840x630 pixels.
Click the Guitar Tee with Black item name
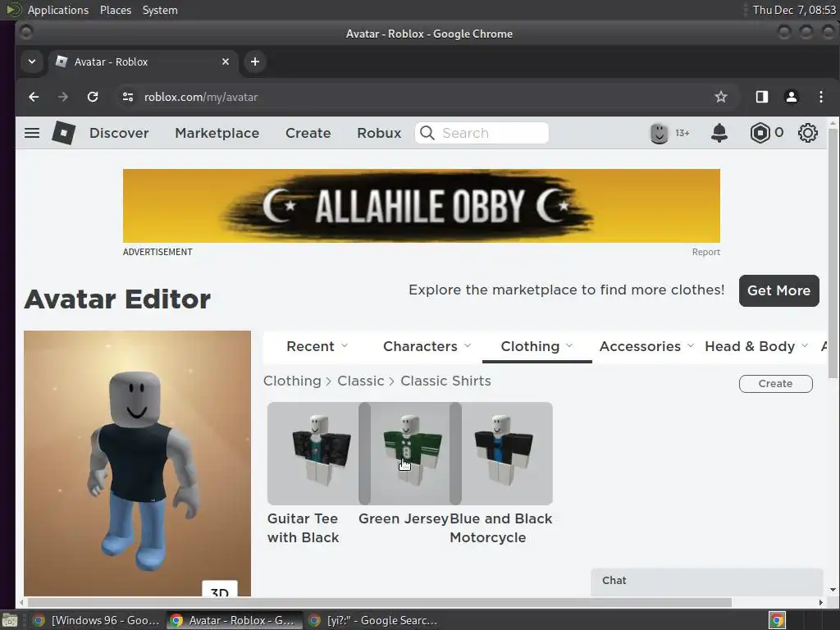coord(304,528)
